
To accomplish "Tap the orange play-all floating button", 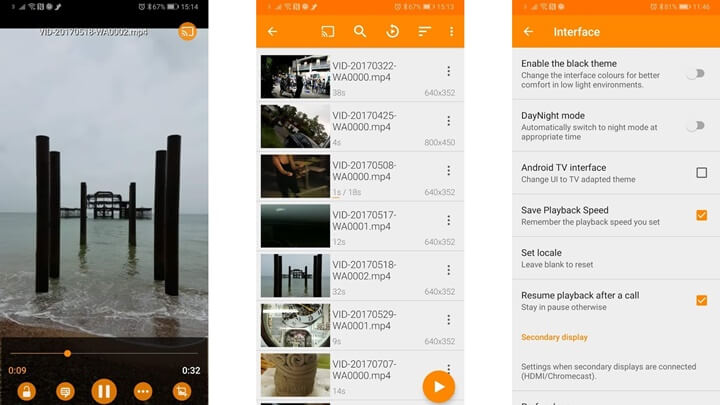I will (439, 387).
